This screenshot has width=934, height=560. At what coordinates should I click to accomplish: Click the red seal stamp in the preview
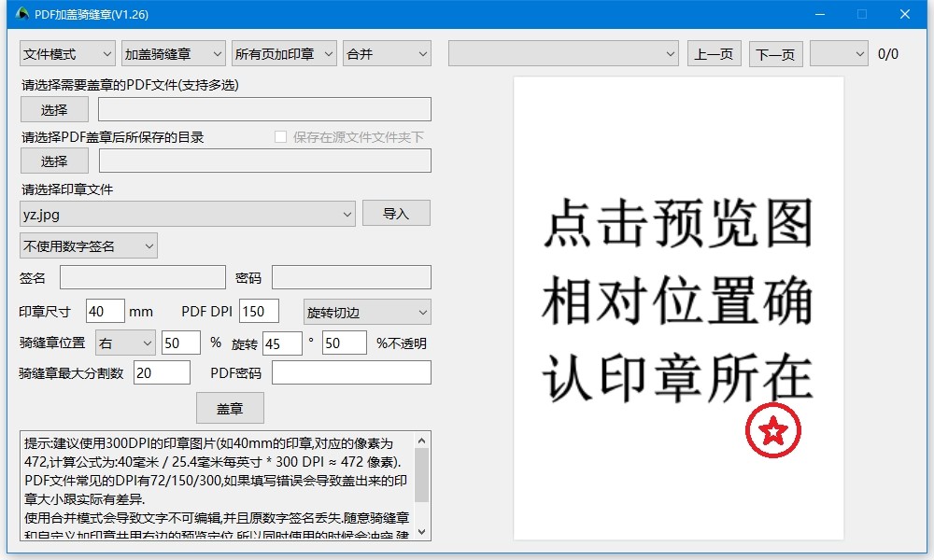(772, 432)
